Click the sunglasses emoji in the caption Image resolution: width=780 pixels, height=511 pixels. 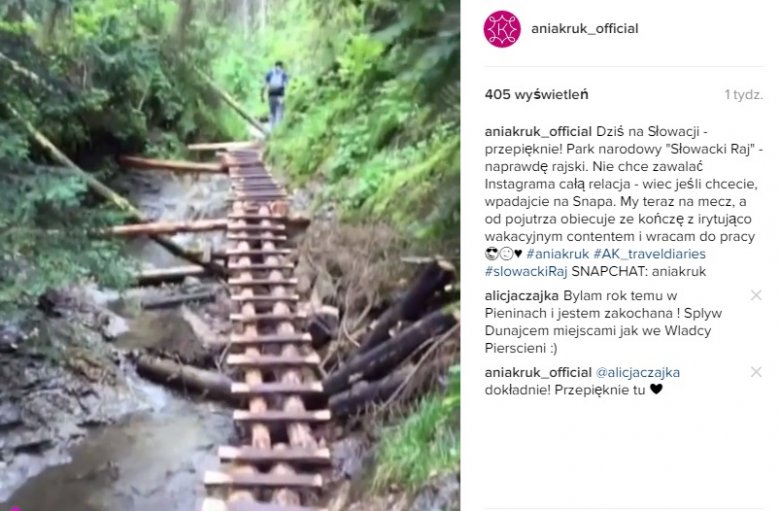(x=491, y=254)
